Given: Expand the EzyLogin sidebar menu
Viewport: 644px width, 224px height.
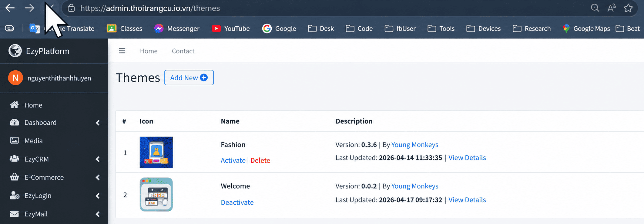Looking at the screenshot, I should click(x=54, y=196).
